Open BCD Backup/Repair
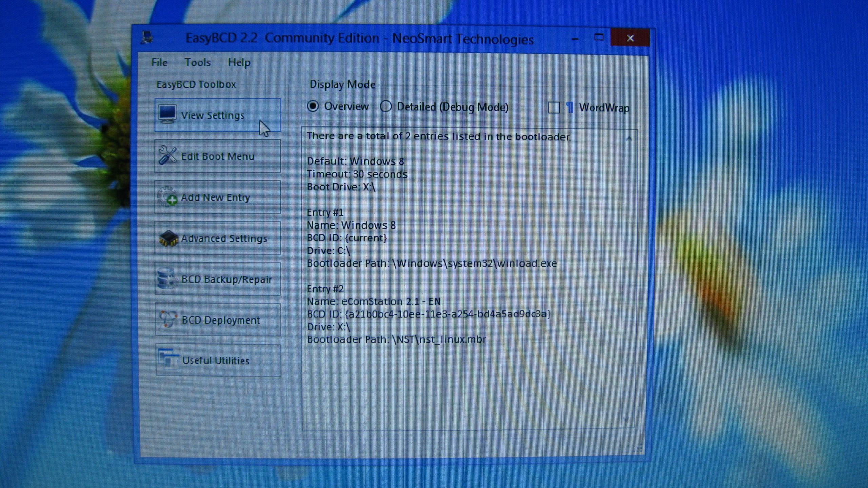The height and width of the screenshot is (488, 868). (x=218, y=279)
